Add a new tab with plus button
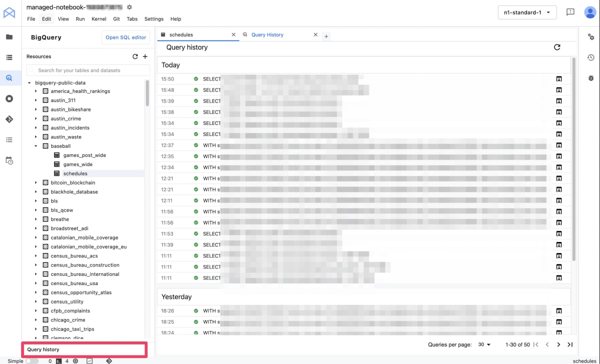This screenshot has height=364, width=600. 326,36
